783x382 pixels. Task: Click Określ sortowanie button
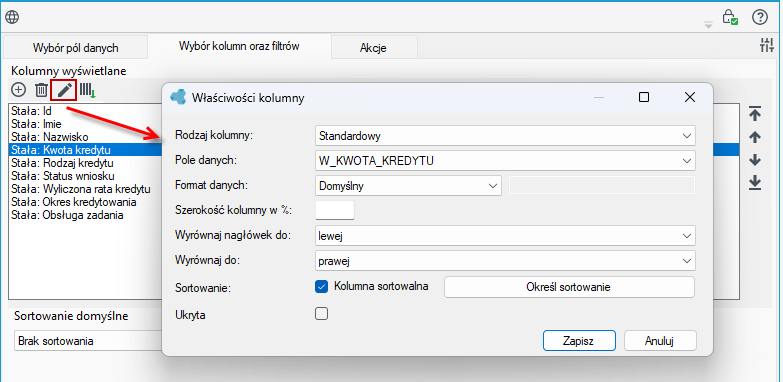pyautogui.click(x=569, y=287)
